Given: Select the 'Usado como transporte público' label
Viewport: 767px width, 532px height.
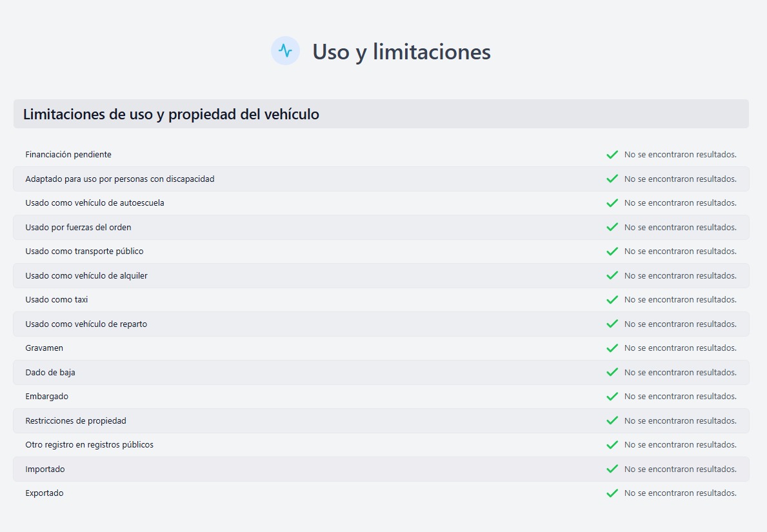Looking at the screenshot, I should 85,251.
